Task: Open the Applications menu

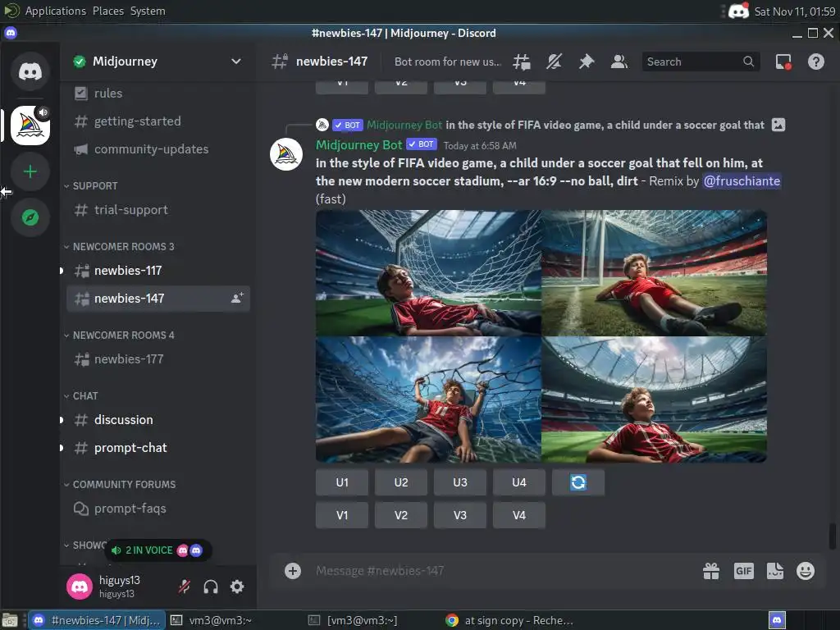Action: 55,11
